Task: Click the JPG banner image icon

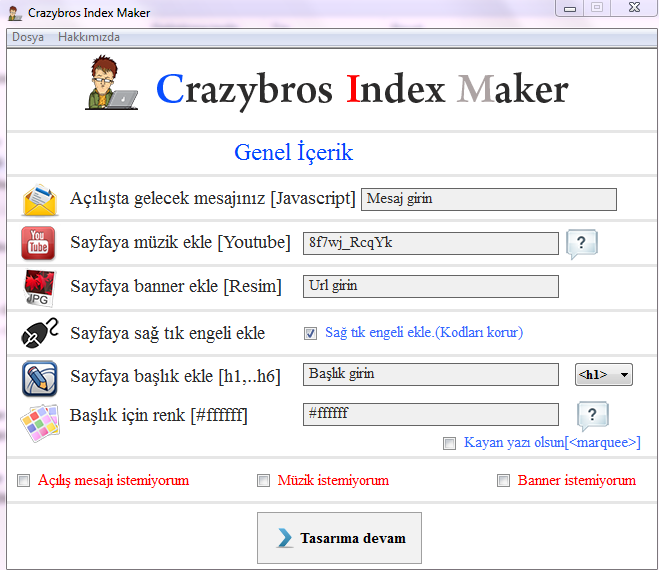Action: 39,288
